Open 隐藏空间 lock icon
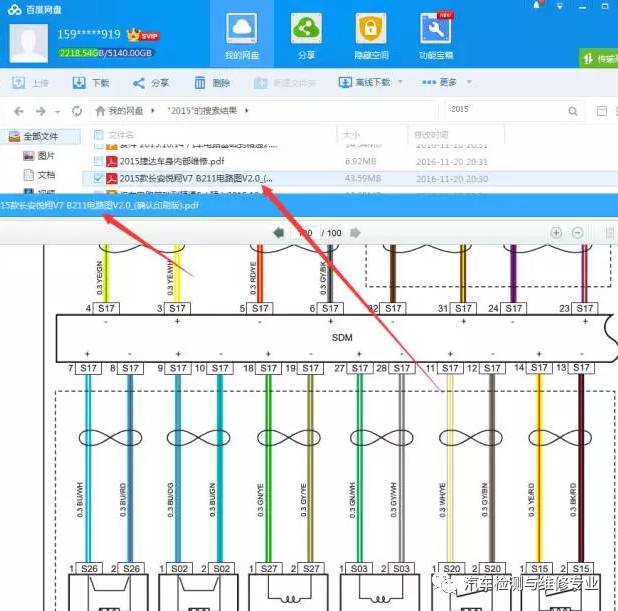 [x=373, y=35]
